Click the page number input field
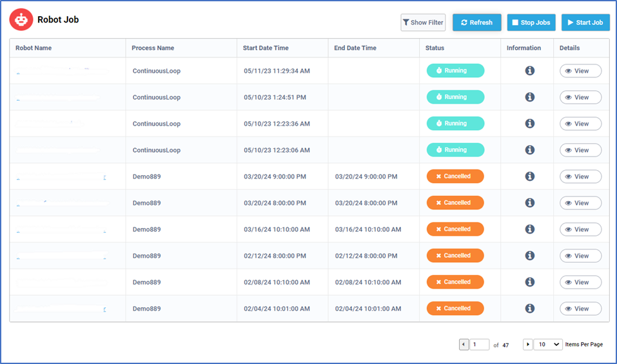Screen dimensions: 617x364 (x=480, y=345)
